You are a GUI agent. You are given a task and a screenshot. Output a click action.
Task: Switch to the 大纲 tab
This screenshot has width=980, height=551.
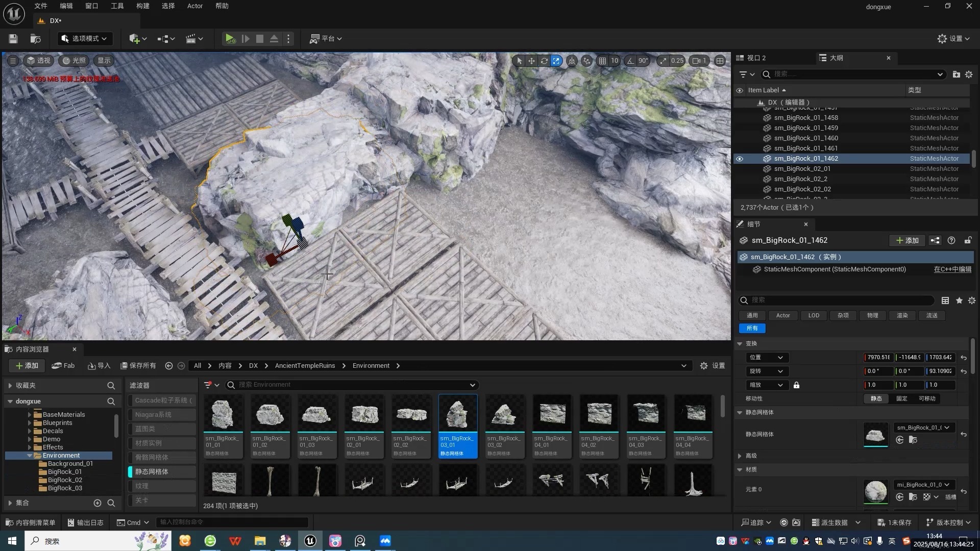coord(836,58)
